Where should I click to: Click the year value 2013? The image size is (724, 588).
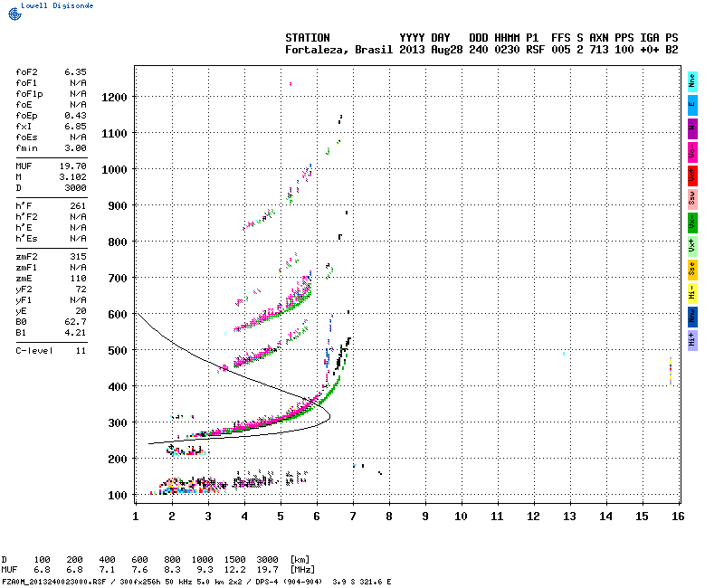pos(412,50)
